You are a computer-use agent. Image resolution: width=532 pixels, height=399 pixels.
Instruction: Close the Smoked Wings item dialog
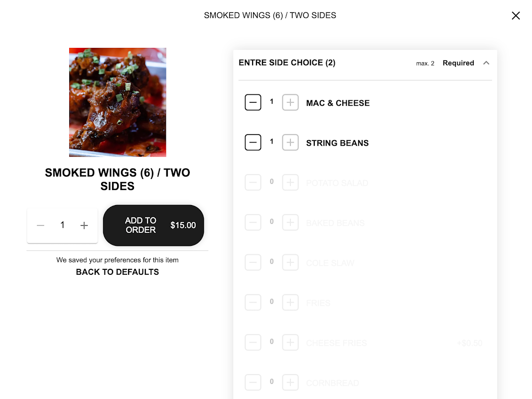(516, 15)
